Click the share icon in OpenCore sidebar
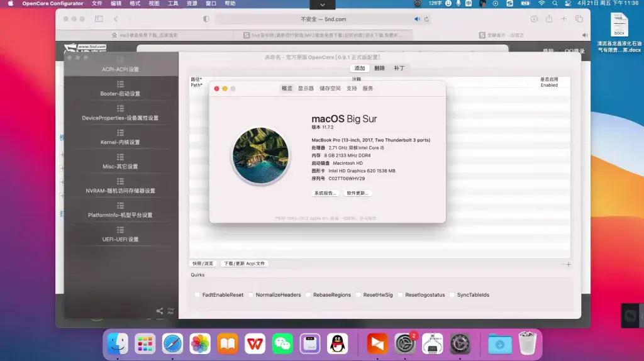Viewport: 644px width, 361px height. [160, 311]
